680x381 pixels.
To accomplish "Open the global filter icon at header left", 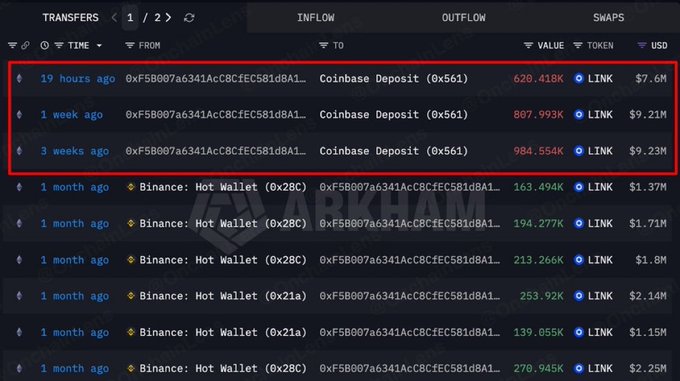I will (x=12, y=45).
